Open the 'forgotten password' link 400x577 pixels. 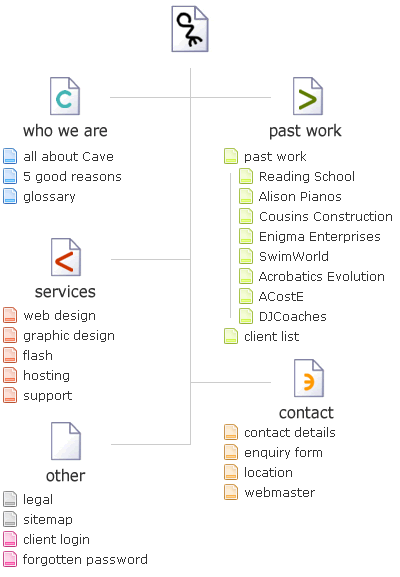(85, 559)
